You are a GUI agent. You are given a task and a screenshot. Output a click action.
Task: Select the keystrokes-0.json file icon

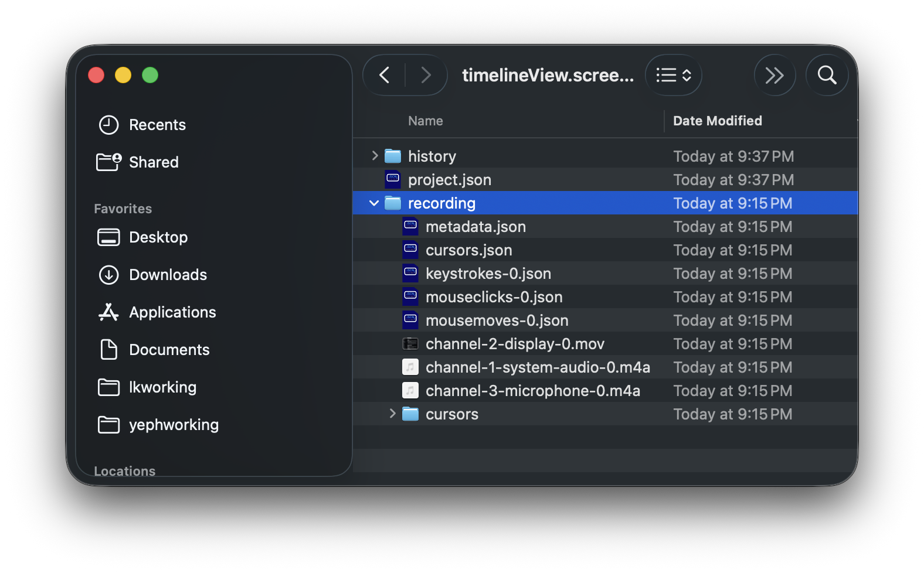[410, 273]
